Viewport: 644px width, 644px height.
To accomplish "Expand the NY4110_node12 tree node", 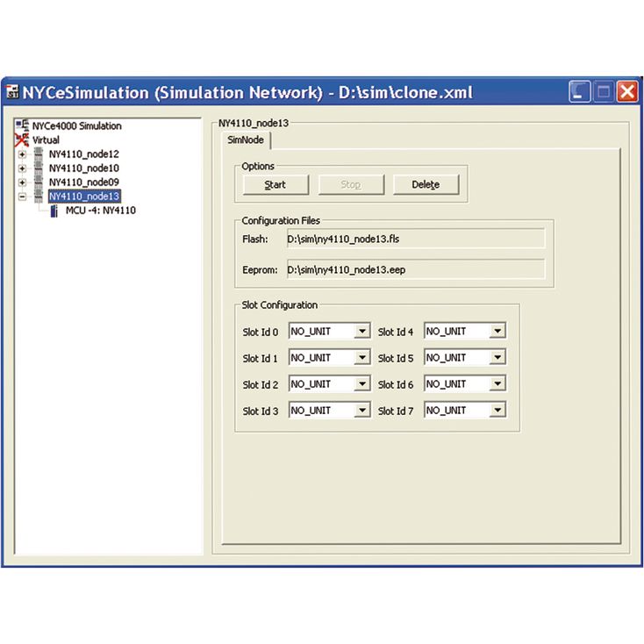I will [x=22, y=154].
